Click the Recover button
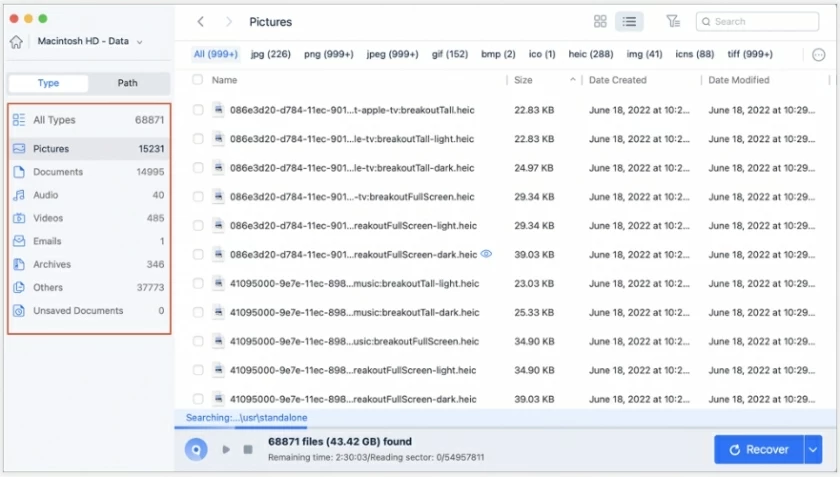Screen dimensions: 840x477 point(758,449)
